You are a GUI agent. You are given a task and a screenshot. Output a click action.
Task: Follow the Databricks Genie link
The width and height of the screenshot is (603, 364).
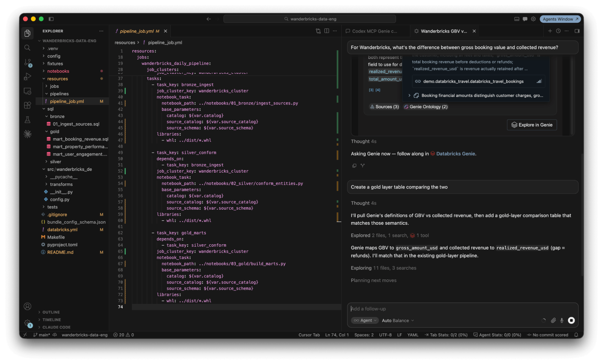(x=455, y=154)
